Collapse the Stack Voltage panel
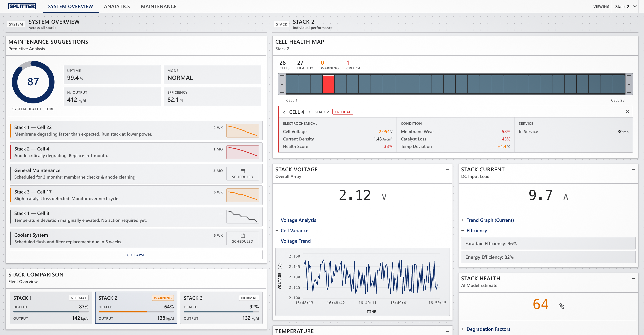Screen dimensions: 644x335 pos(447,170)
